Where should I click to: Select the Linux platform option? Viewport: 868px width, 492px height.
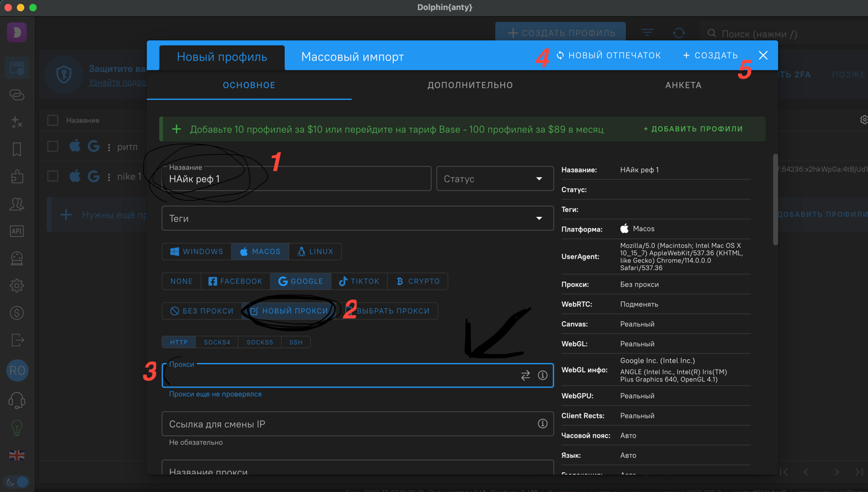point(315,252)
